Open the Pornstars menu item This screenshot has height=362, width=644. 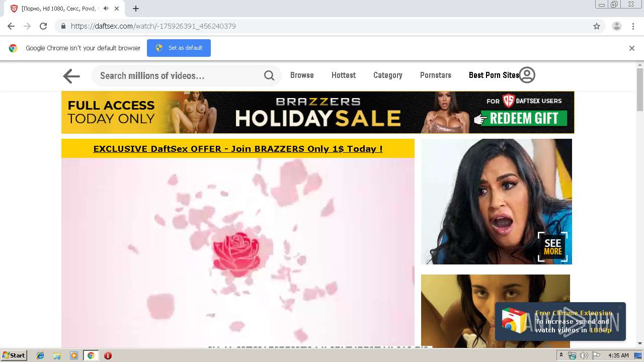(x=436, y=75)
